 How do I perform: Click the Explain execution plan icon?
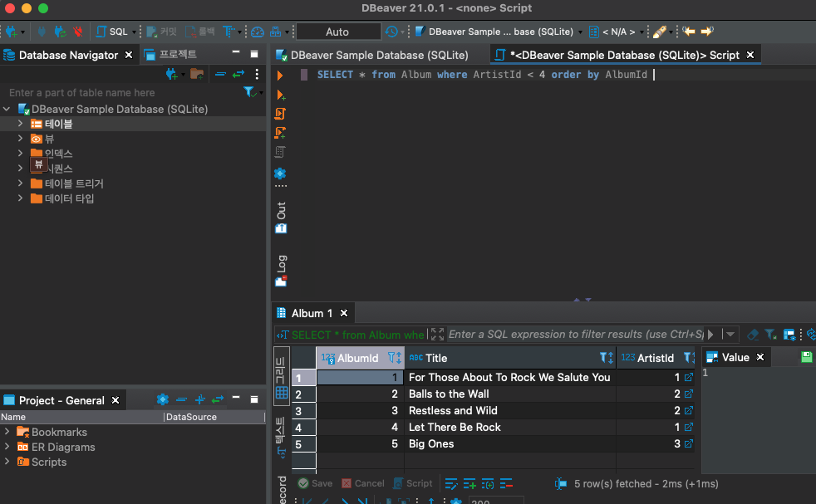[x=280, y=152]
